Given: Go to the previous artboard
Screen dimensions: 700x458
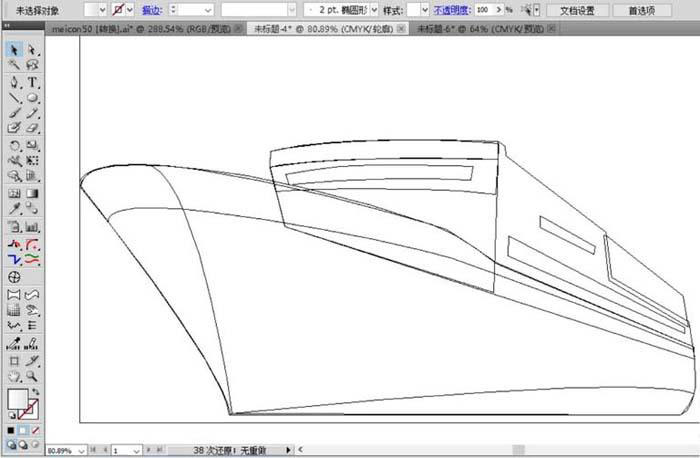Looking at the screenshot, I should point(105,450).
